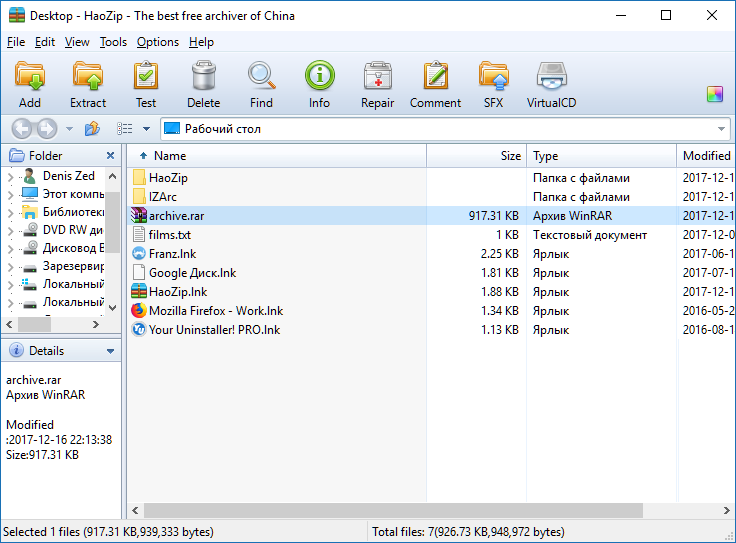Sort by the Modified column header

point(706,156)
